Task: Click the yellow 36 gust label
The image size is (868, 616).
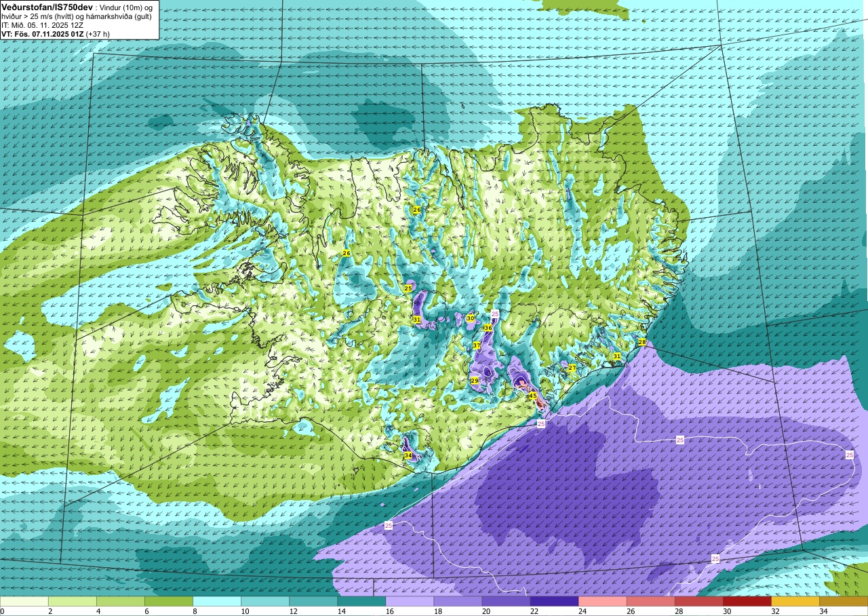Action: click(488, 328)
